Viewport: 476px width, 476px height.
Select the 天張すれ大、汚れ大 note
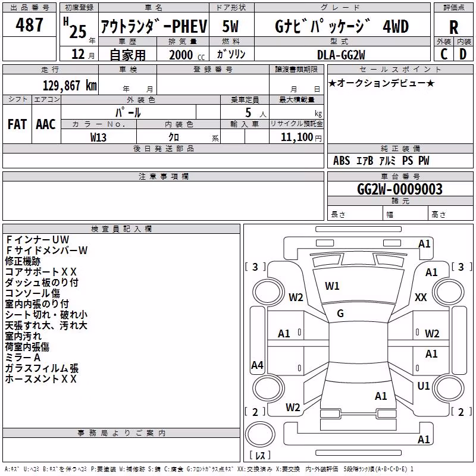46,325
